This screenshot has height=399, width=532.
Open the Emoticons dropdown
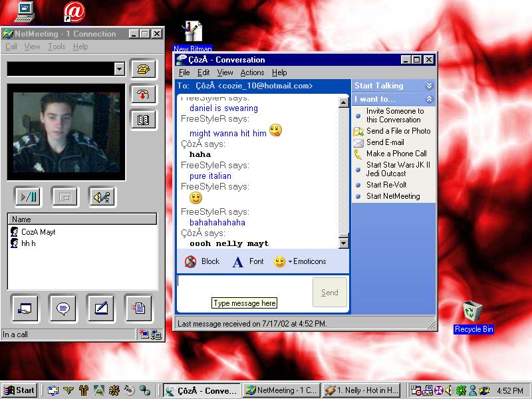point(301,262)
